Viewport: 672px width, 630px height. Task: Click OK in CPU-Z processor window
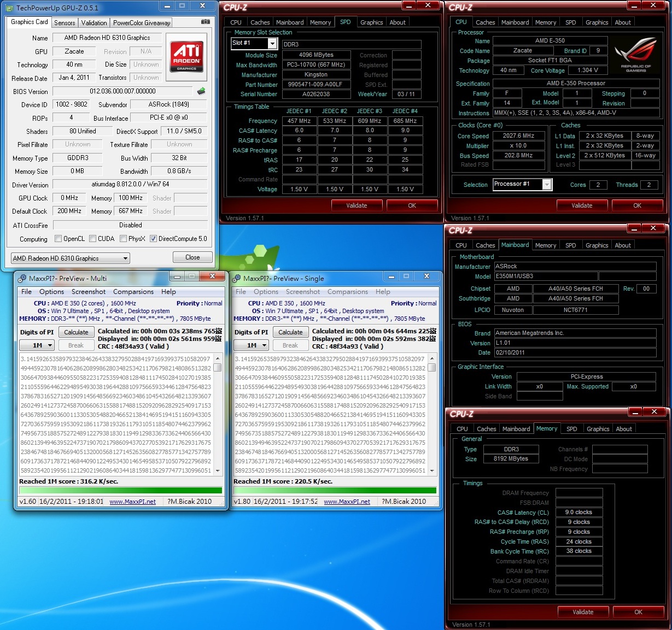(637, 205)
